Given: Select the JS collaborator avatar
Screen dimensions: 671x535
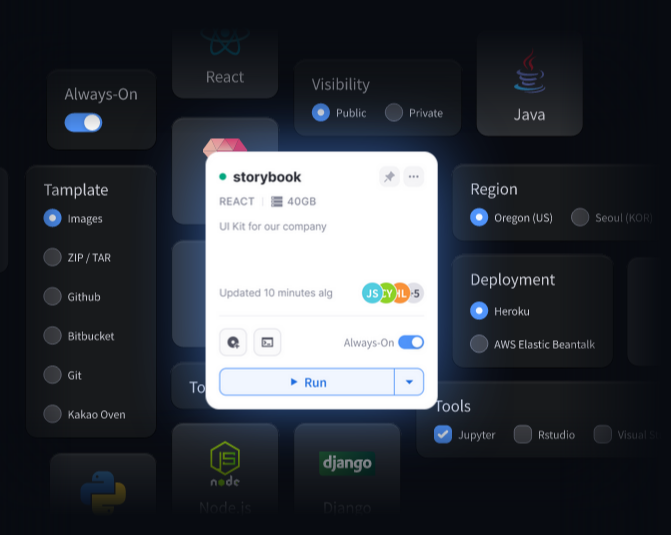Looking at the screenshot, I should click(x=372, y=293).
